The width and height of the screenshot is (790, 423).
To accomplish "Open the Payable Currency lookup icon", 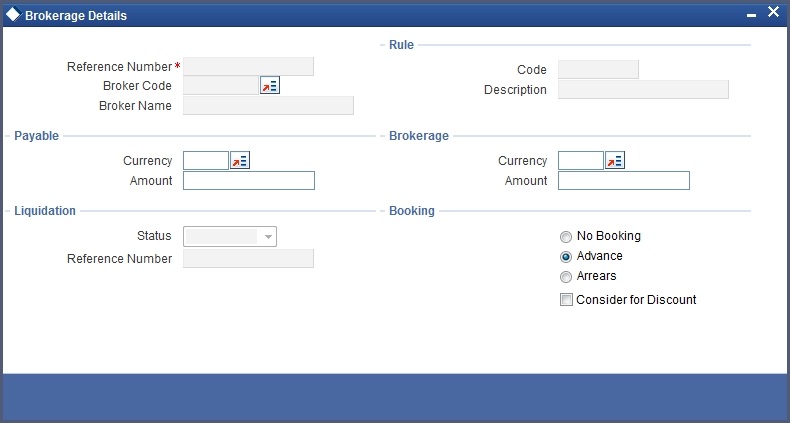I will click(x=240, y=161).
